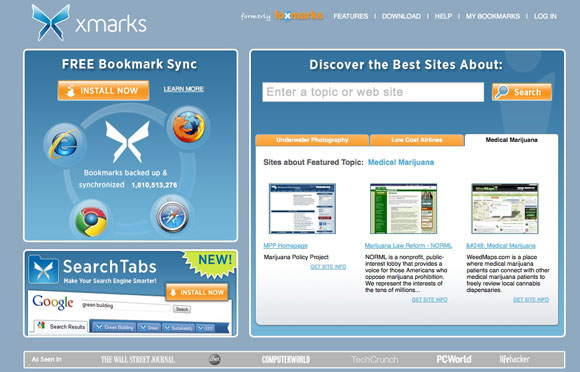Click the Firefox browser icon
The height and width of the screenshot is (372, 580).
[x=189, y=127]
